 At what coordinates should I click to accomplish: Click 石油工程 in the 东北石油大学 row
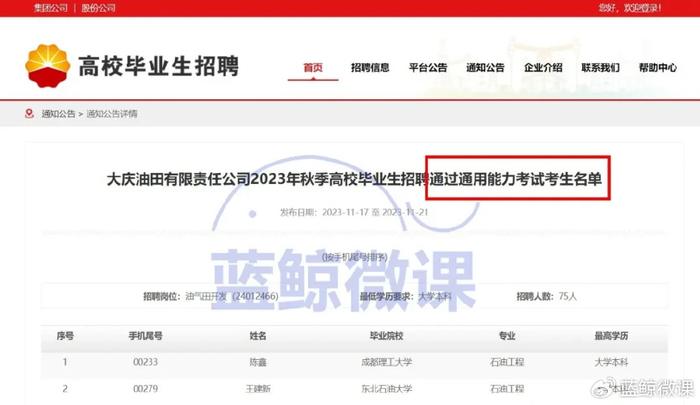pos(507,389)
